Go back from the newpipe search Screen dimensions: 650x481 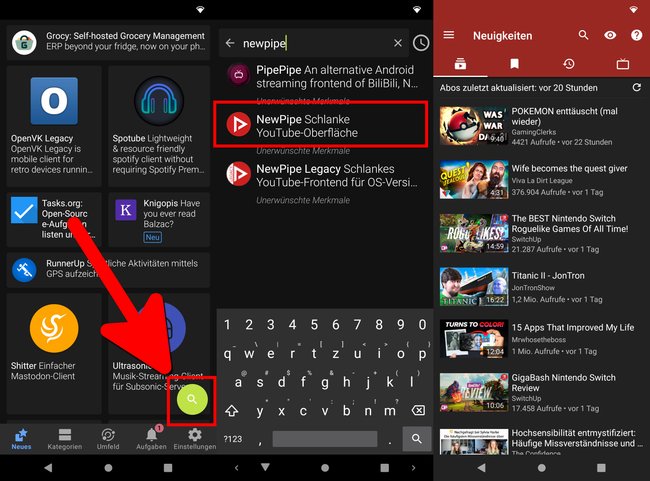pyautogui.click(x=230, y=43)
